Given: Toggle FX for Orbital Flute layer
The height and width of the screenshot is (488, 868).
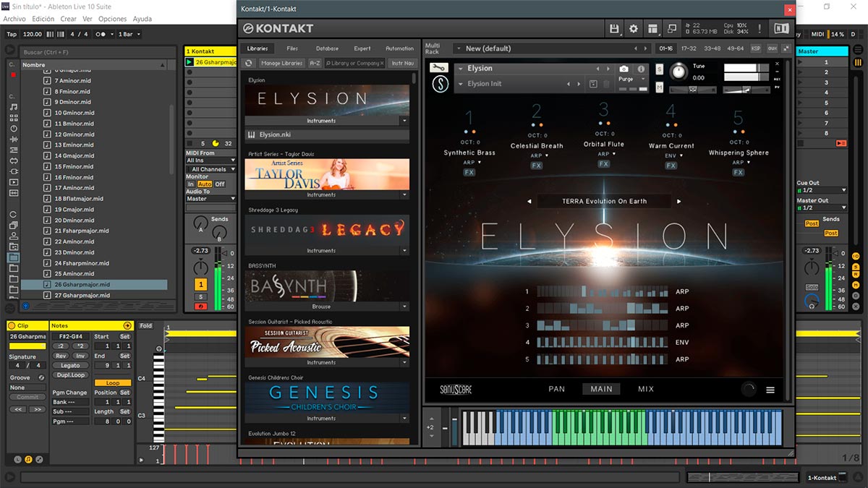Looking at the screenshot, I should click(604, 164).
